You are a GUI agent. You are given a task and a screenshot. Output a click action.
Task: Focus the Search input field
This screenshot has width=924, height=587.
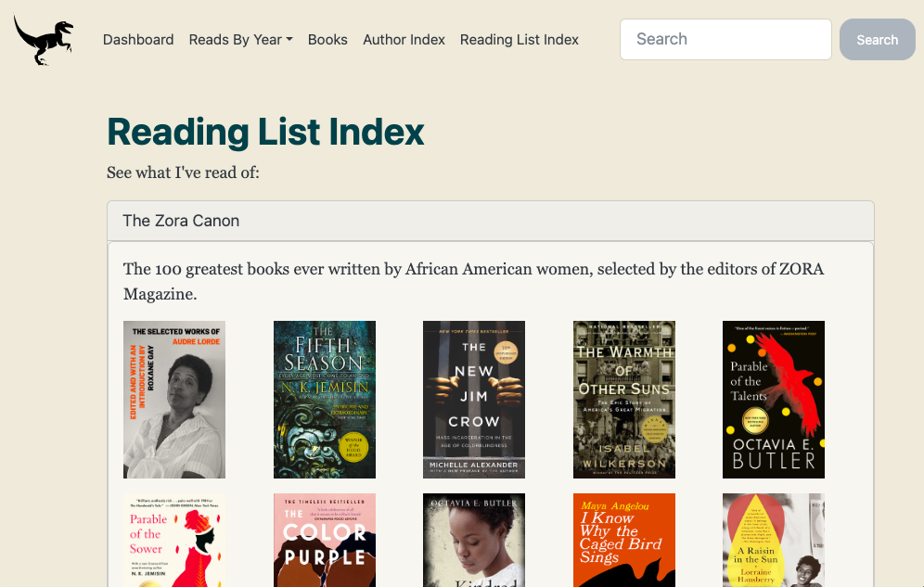pyautogui.click(x=725, y=40)
